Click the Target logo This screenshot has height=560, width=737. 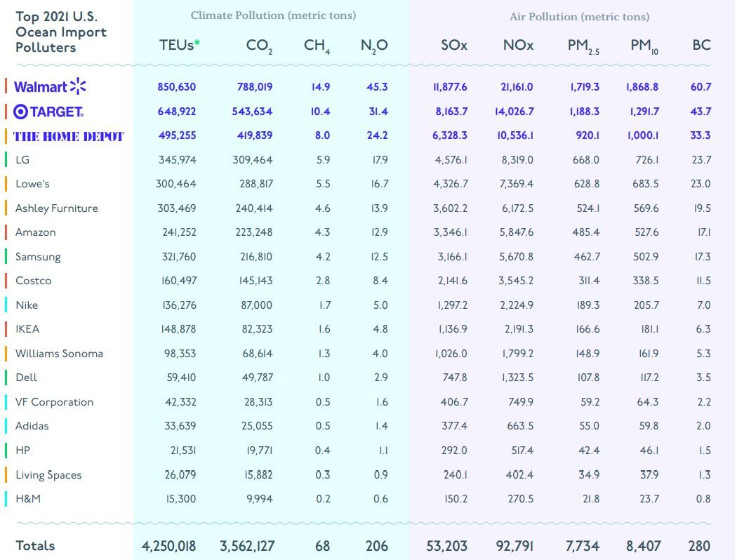[x=48, y=112]
